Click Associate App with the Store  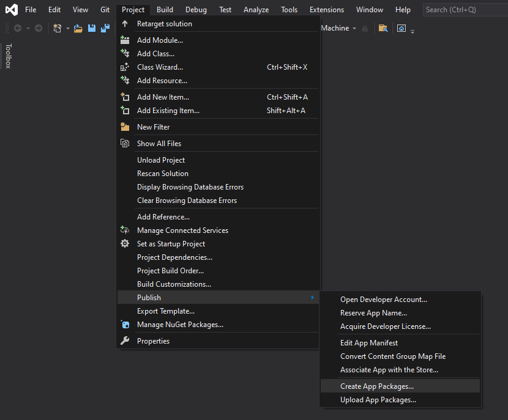point(389,370)
